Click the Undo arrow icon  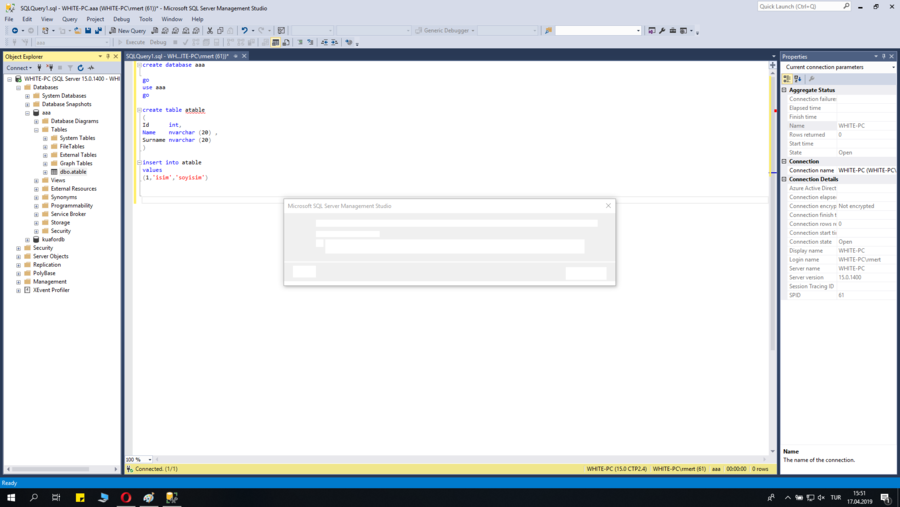(x=245, y=30)
